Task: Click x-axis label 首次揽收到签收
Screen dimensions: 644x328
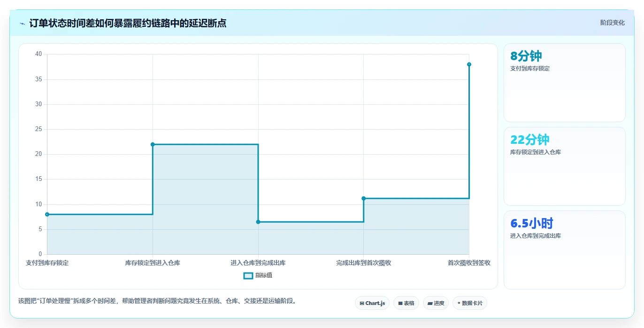Action: 469,263
